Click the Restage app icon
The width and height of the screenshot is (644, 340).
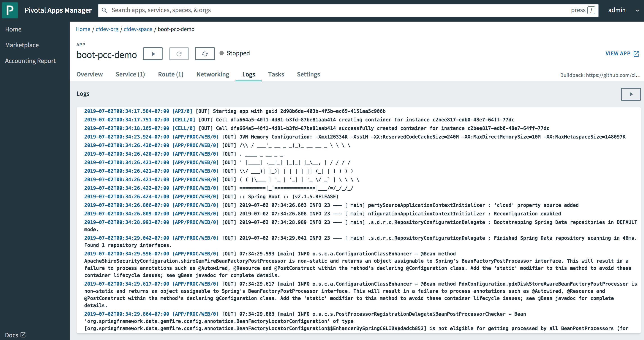[x=205, y=53]
